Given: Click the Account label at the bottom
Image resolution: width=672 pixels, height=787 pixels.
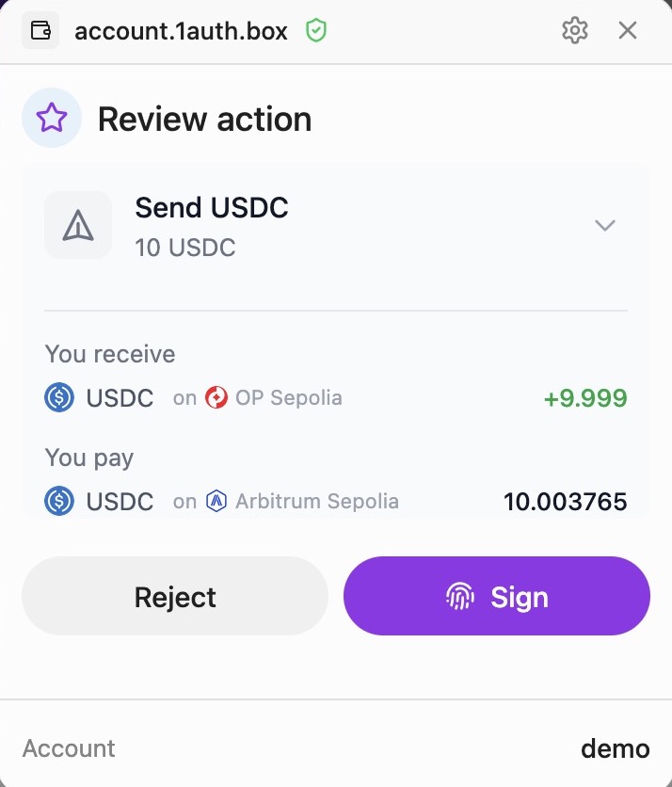Looking at the screenshot, I should point(69,747).
